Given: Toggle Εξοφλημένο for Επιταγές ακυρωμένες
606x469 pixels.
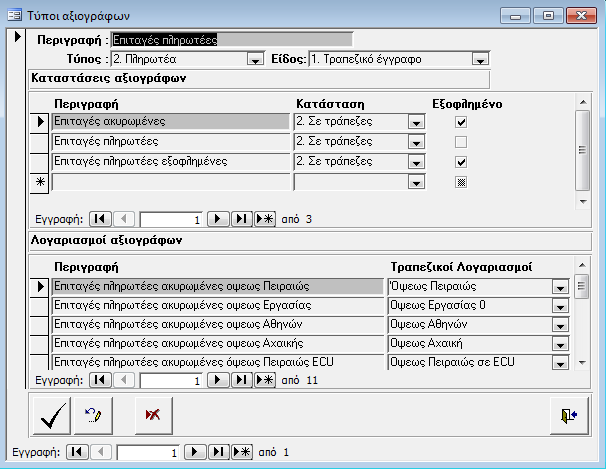Looking at the screenshot, I should click(461, 122).
